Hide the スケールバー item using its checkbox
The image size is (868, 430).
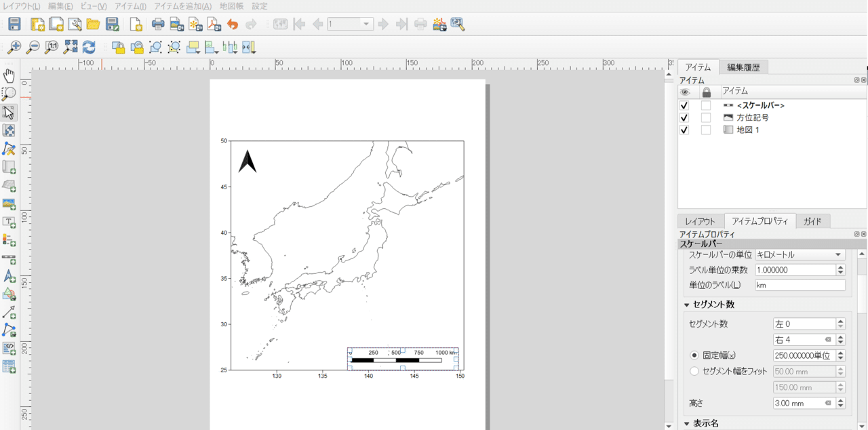coord(684,105)
